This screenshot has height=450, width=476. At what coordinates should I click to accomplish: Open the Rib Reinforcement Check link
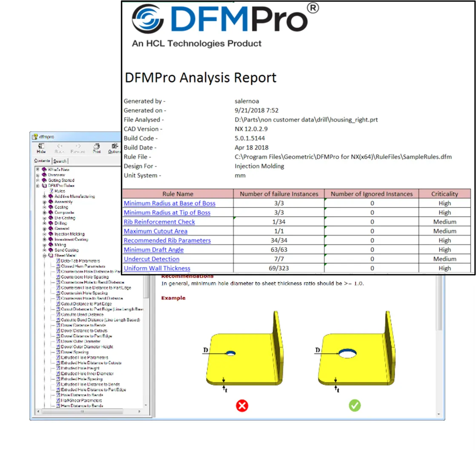pyautogui.click(x=159, y=222)
